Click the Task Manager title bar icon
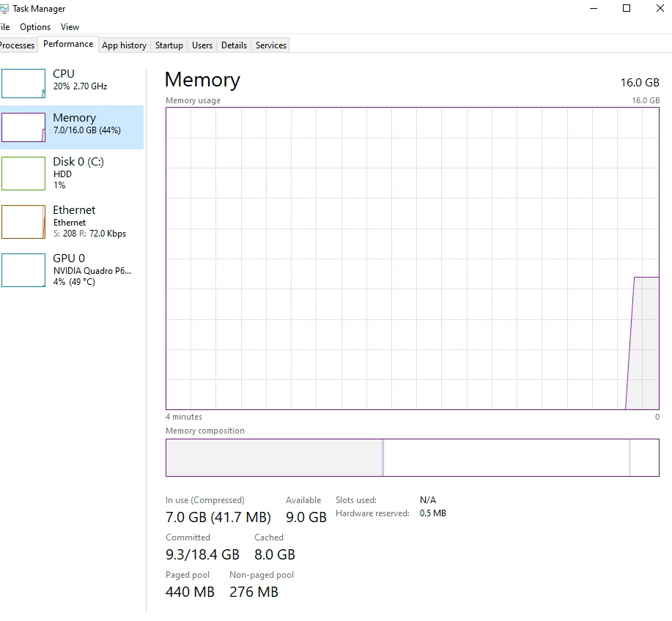Viewport: 672px width, 621px height. point(4,9)
